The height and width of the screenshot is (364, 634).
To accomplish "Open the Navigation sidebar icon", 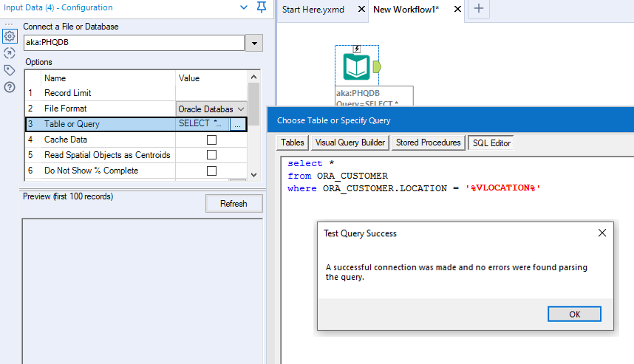I will coord(10,53).
